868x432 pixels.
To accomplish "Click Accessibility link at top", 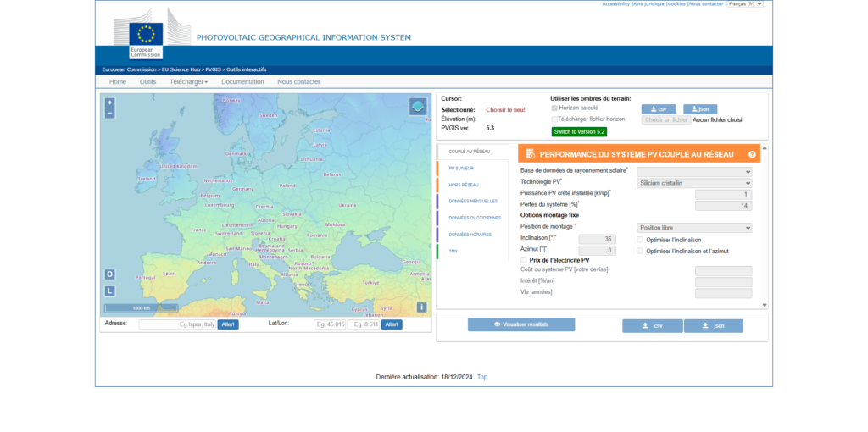I will (616, 4).
